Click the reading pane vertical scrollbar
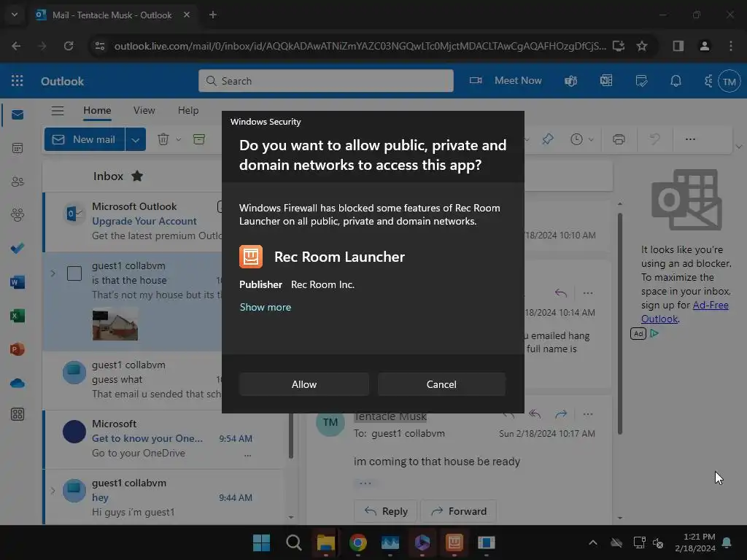The width and height of the screenshot is (747, 560). 620,324
